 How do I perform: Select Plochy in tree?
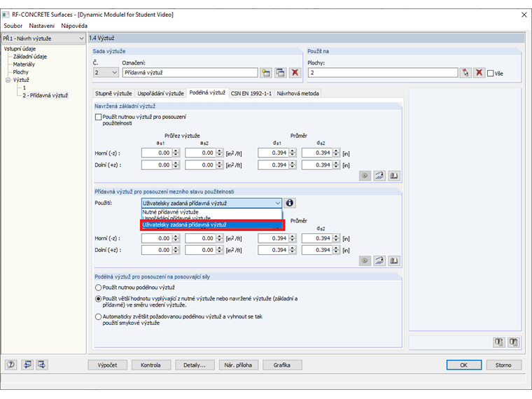pyautogui.click(x=21, y=72)
